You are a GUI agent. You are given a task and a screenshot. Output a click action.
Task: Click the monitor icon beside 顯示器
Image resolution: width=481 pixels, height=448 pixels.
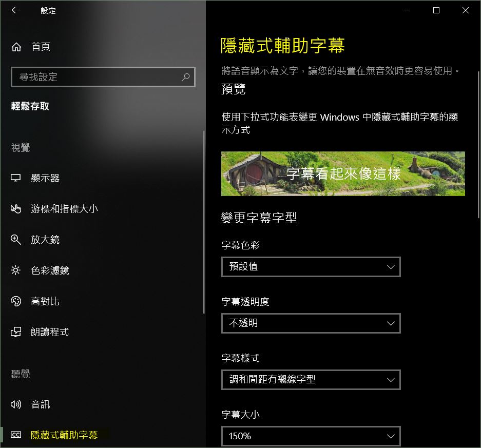pos(15,178)
